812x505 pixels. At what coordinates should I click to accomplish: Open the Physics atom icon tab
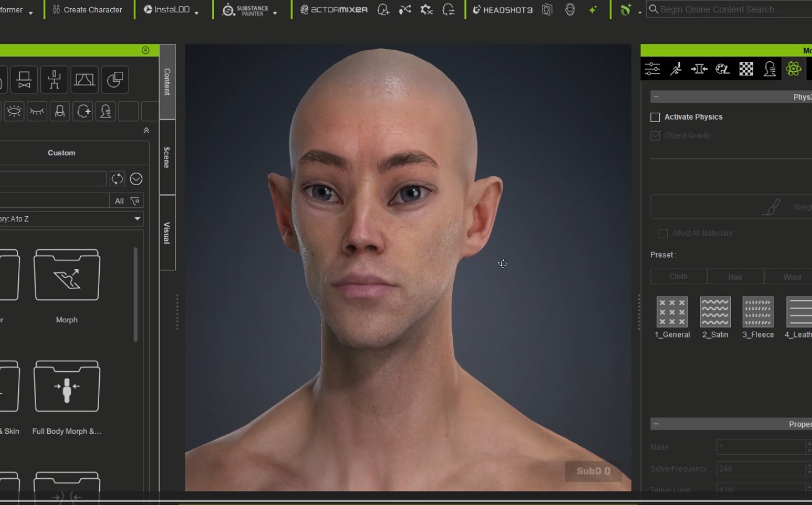[x=793, y=69]
